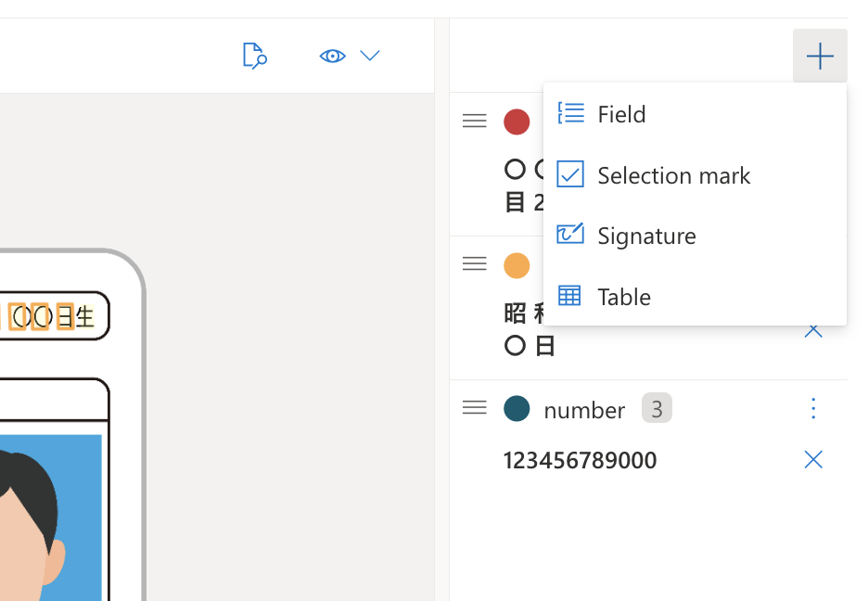The height and width of the screenshot is (601, 868).
Task: Click the Signature pen icon in menu
Action: coord(570,234)
